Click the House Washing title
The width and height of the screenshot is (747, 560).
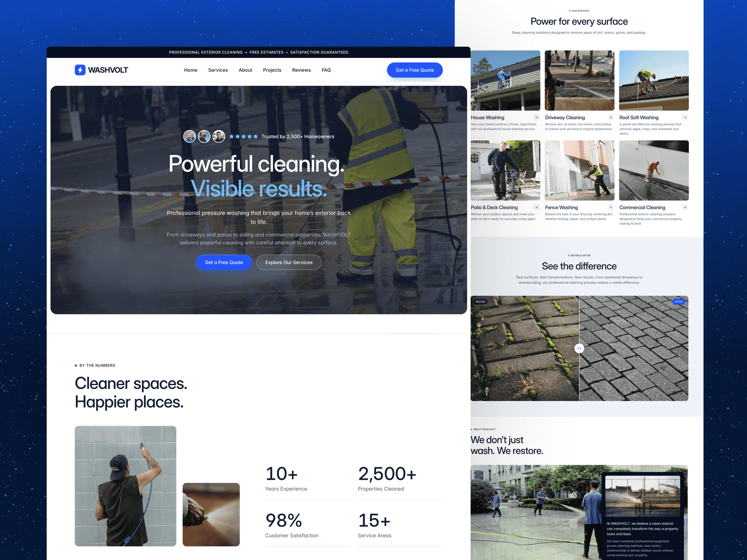(488, 117)
